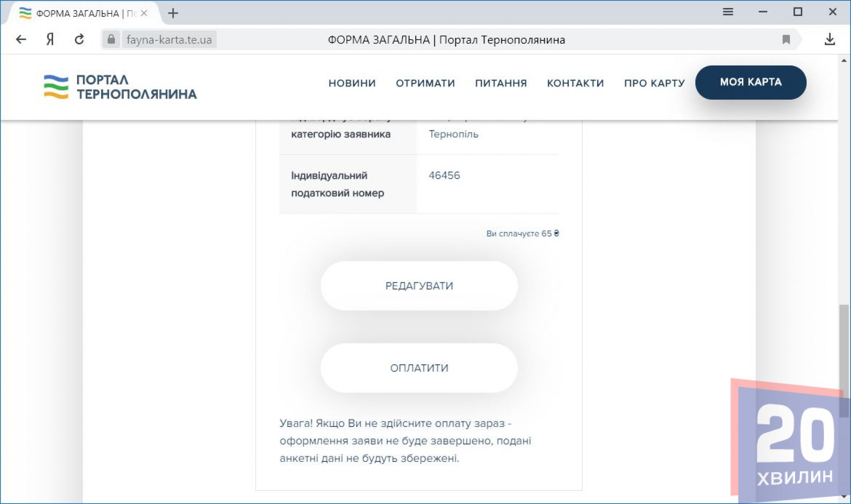Viewport: 851px width, 504px height.
Task: Click the Yandex home icon
Action: tap(50, 40)
